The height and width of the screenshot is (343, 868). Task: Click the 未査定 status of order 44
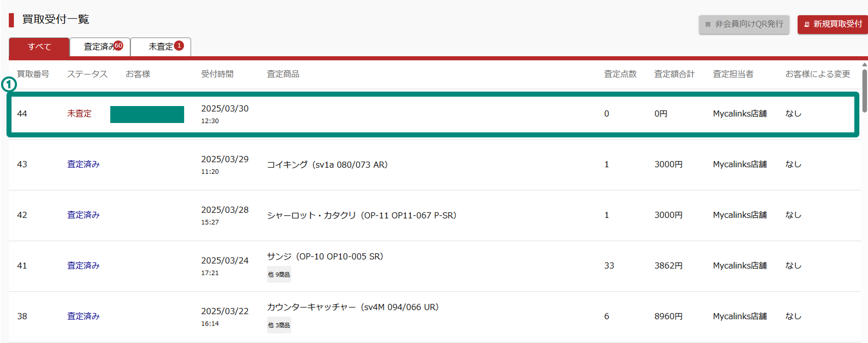click(x=79, y=114)
